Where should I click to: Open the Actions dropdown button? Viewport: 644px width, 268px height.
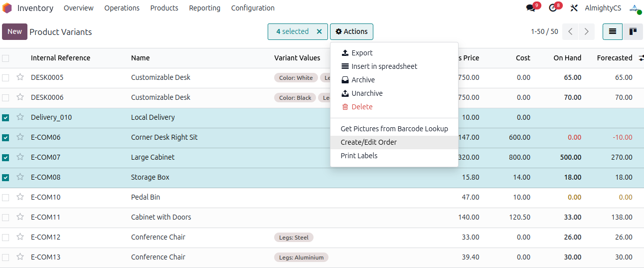(351, 31)
